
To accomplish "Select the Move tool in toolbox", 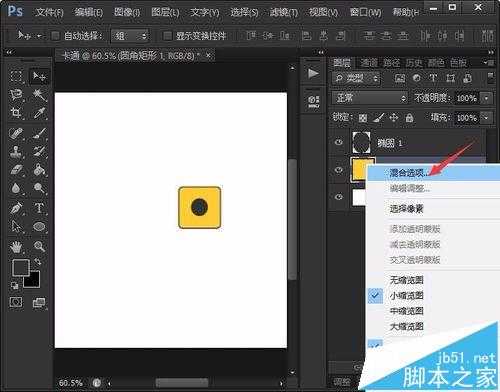I will (39, 76).
